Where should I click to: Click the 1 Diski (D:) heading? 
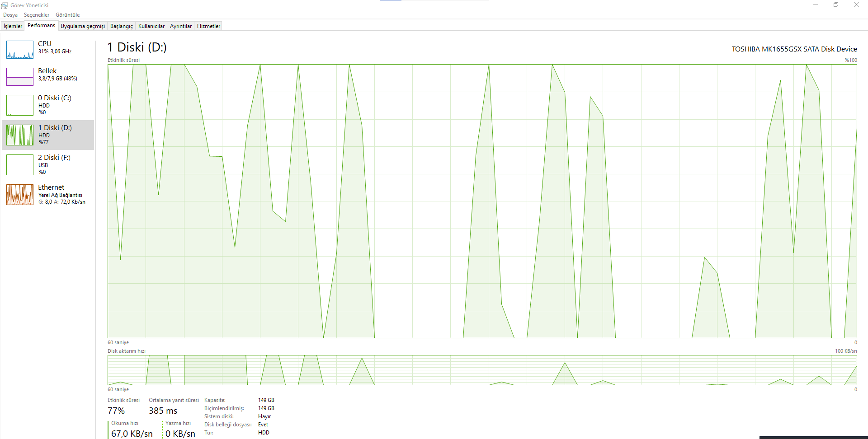click(x=137, y=47)
